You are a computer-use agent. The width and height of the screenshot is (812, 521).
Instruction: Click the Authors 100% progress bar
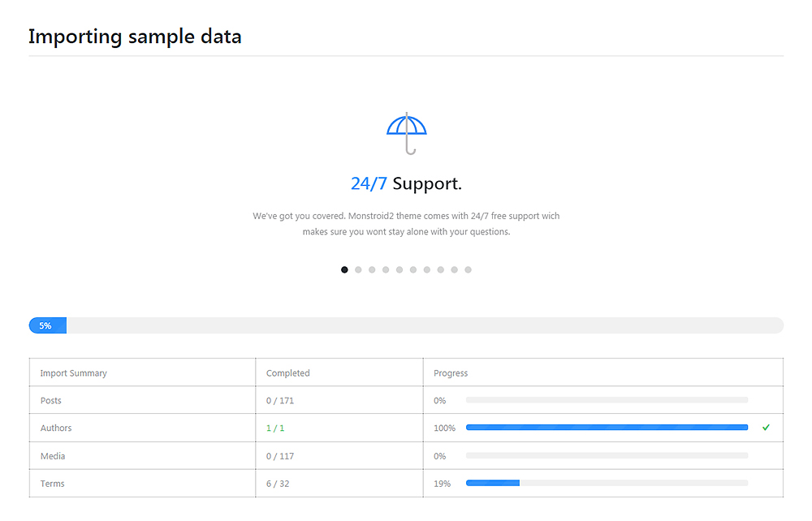point(607,428)
